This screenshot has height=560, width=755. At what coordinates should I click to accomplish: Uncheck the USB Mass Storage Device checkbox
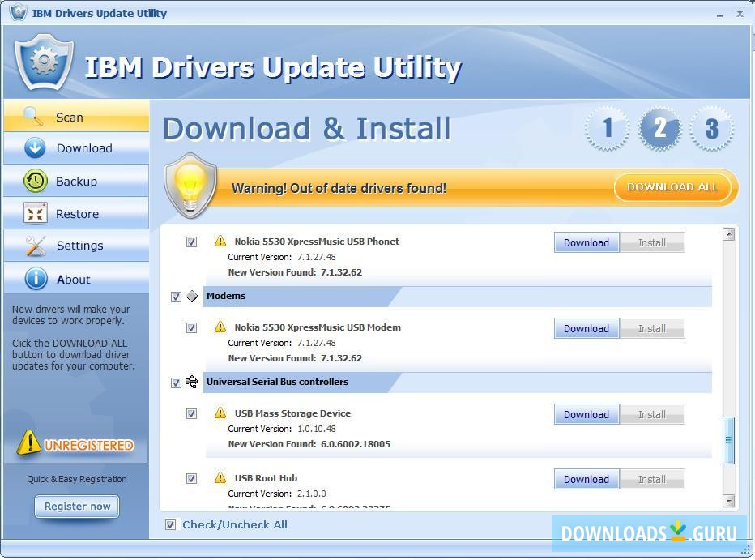click(x=192, y=413)
